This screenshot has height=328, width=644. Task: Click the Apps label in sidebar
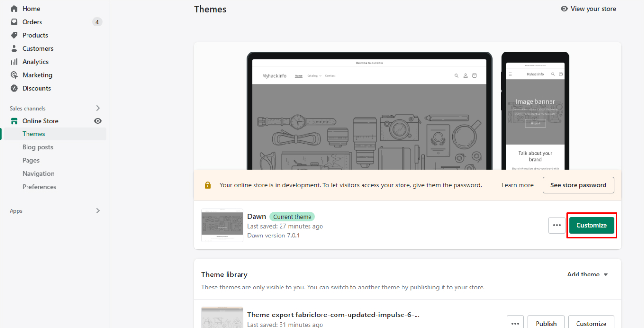click(x=16, y=211)
